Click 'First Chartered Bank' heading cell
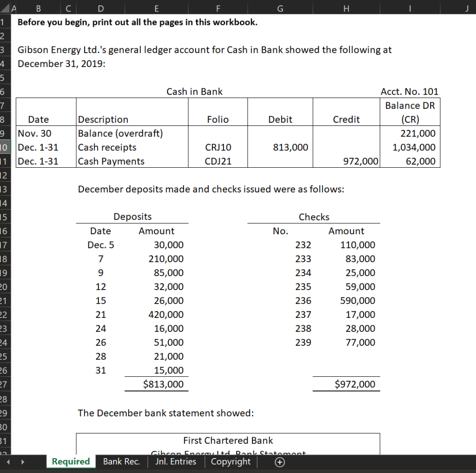This screenshot has width=476, height=473. 228,440
